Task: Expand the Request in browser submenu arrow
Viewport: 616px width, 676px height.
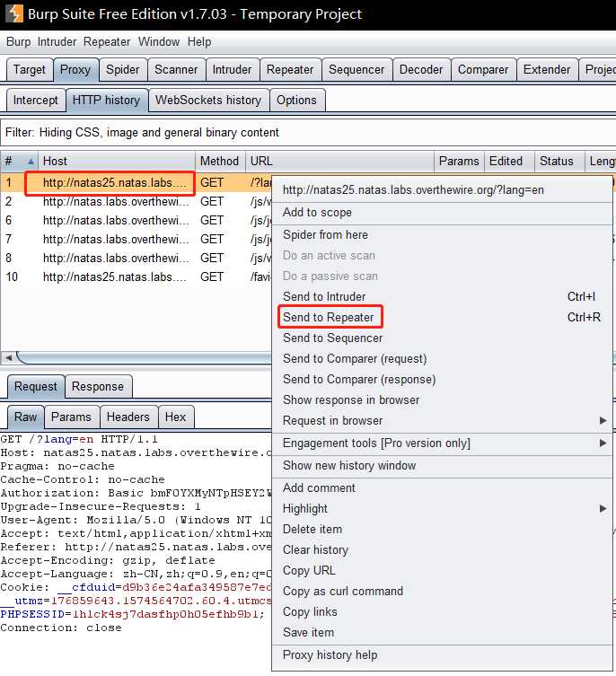Action: (x=603, y=420)
